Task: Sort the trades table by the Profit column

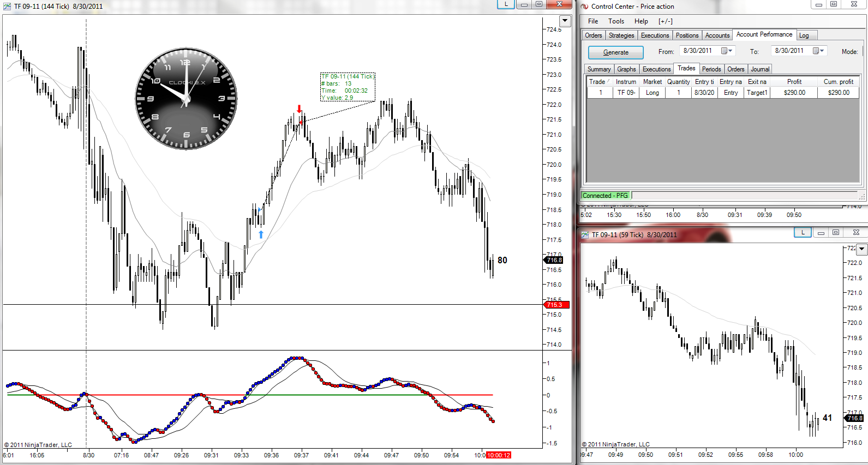Action: (794, 82)
